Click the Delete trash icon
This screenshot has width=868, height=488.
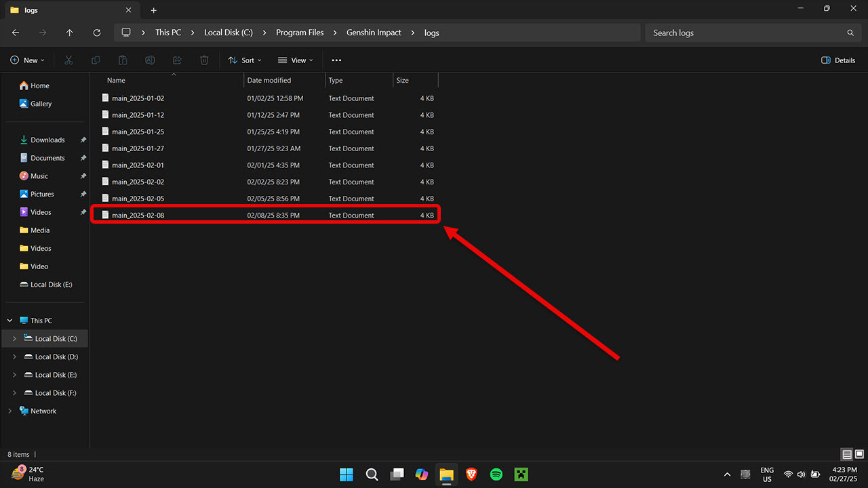(204, 60)
